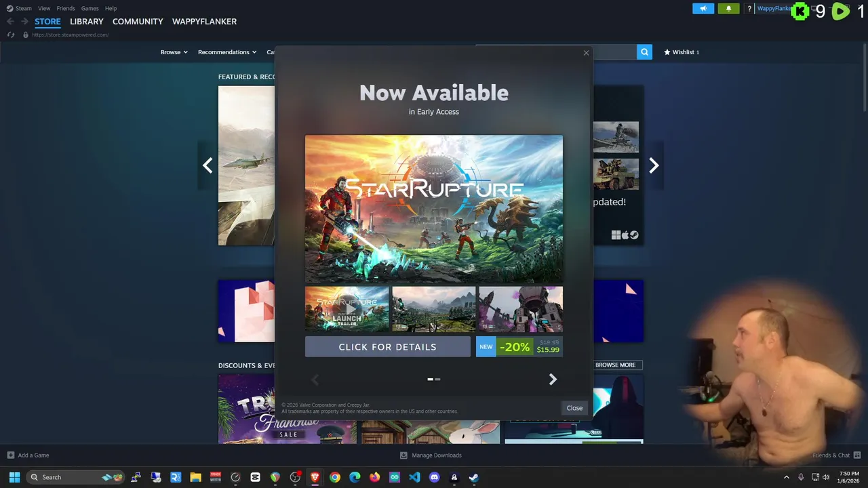Open the Steam menu
This screenshot has height=488, width=868.
(19, 8)
